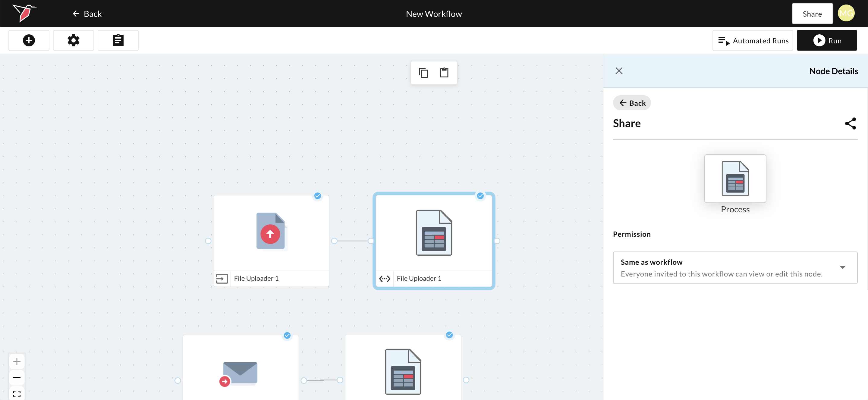Click the add node plus icon

tap(29, 40)
